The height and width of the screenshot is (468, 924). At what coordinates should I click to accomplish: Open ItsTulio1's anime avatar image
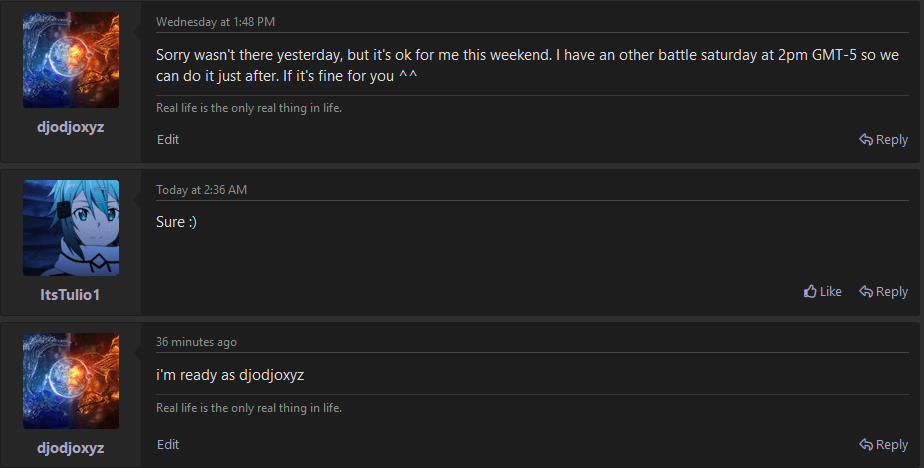tap(71, 228)
